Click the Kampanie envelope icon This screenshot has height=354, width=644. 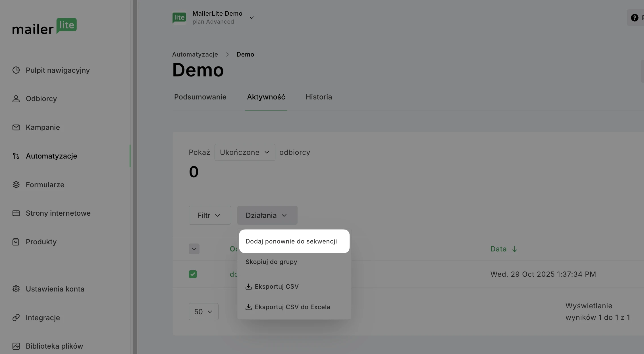click(x=16, y=127)
